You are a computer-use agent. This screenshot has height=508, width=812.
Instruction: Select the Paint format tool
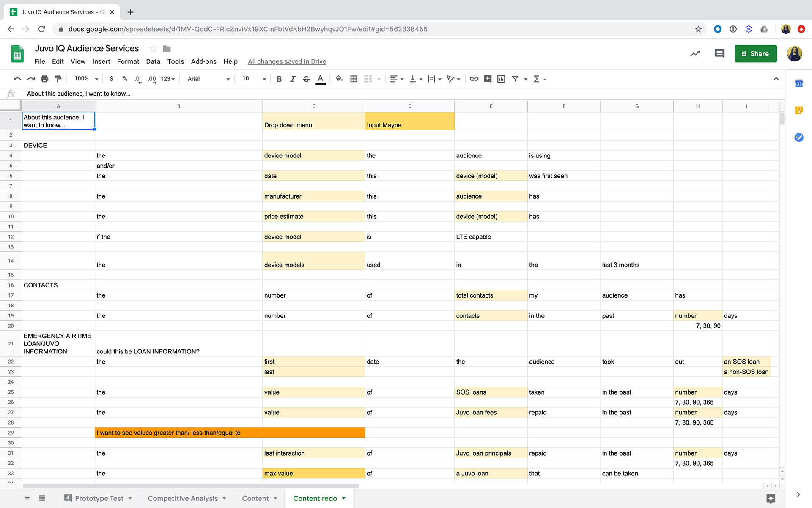pos(58,79)
